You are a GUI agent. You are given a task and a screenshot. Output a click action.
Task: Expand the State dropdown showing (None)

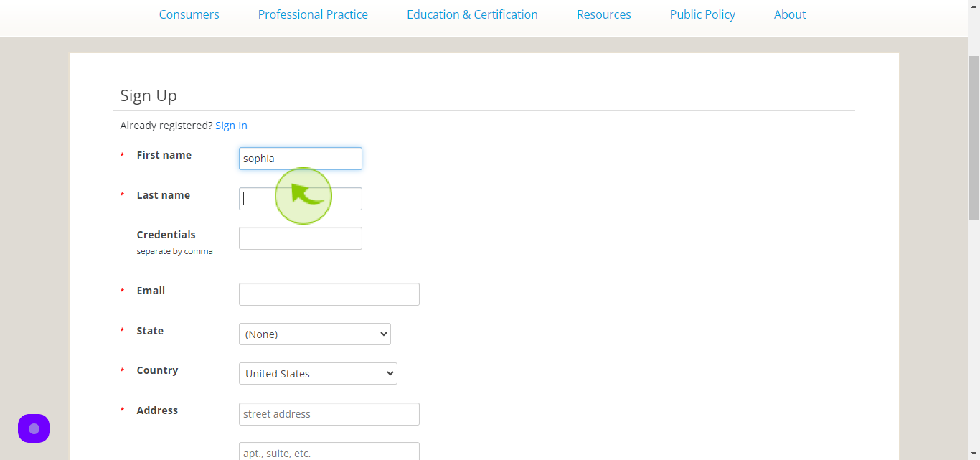[x=315, y=334]
